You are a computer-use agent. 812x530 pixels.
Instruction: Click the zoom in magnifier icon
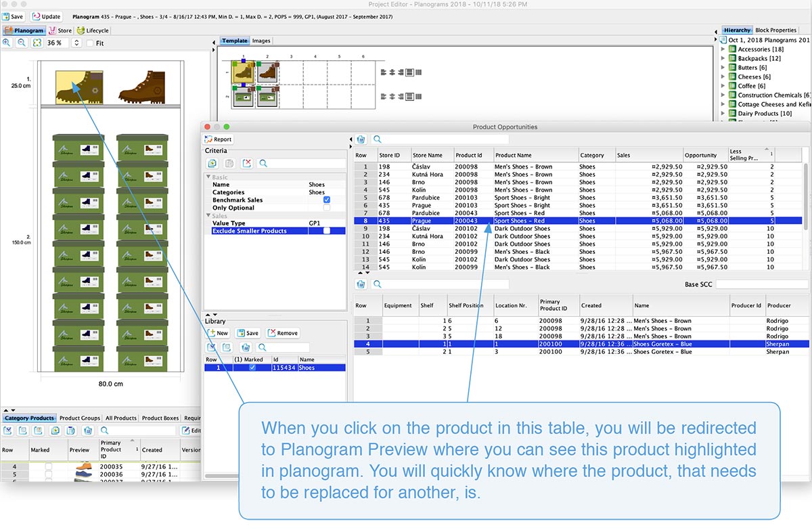pos(7,43)
